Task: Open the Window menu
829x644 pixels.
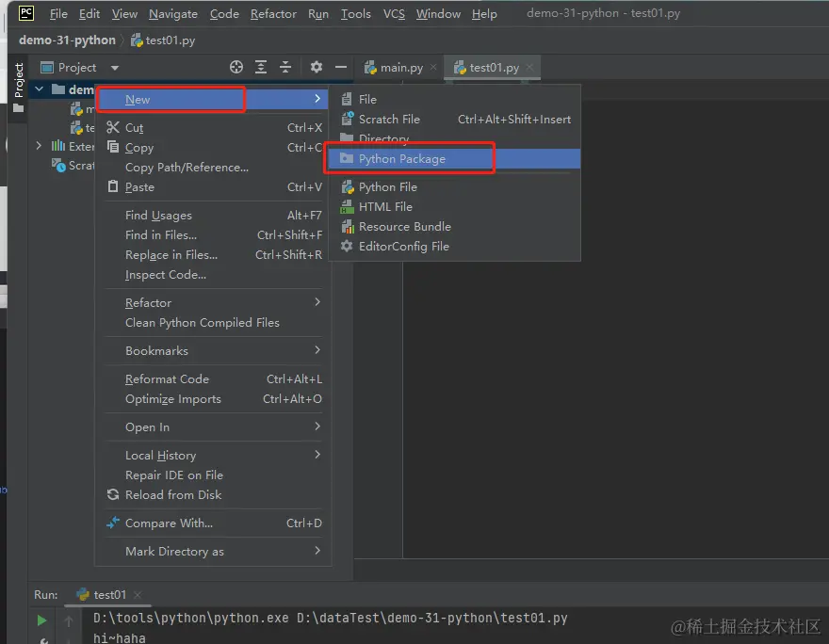Action: click(438, 14)
